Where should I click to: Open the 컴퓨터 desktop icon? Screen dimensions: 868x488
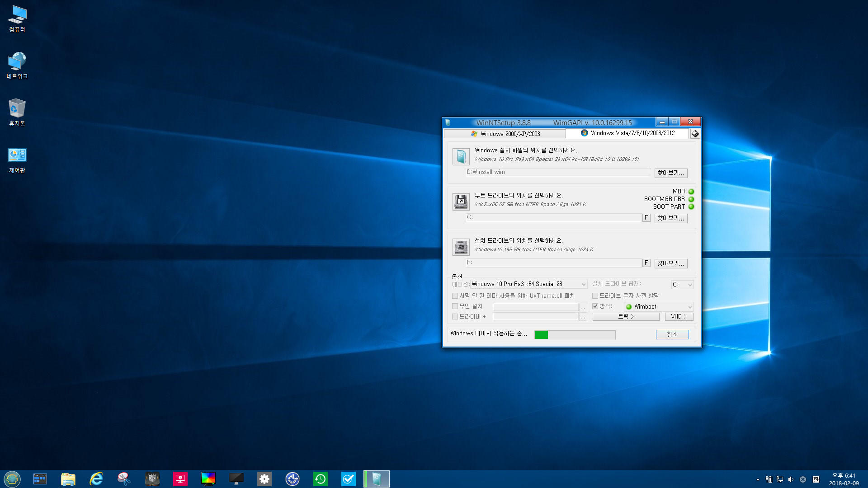click(17, 19)
